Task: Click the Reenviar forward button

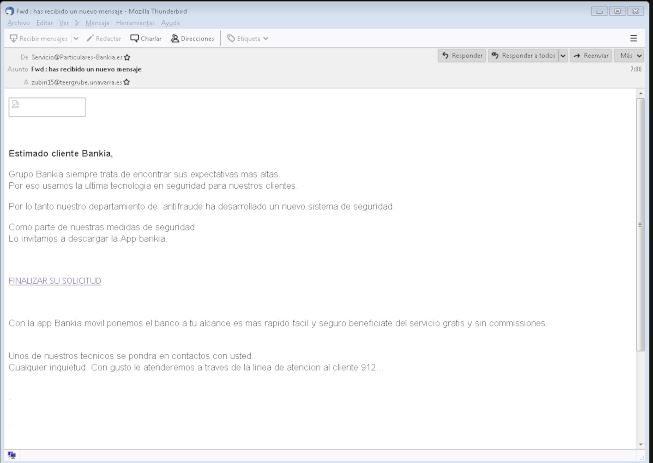Action: click(591, 55)
